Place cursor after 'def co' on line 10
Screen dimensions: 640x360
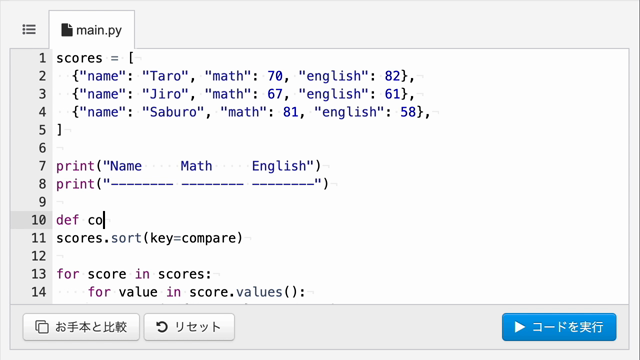(104, 220)
